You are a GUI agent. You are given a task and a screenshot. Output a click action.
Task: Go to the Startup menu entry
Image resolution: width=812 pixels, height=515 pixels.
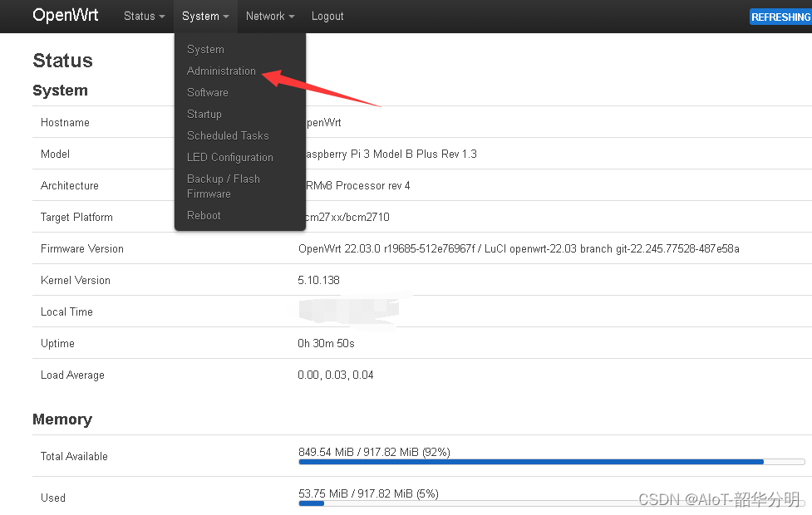204,114
